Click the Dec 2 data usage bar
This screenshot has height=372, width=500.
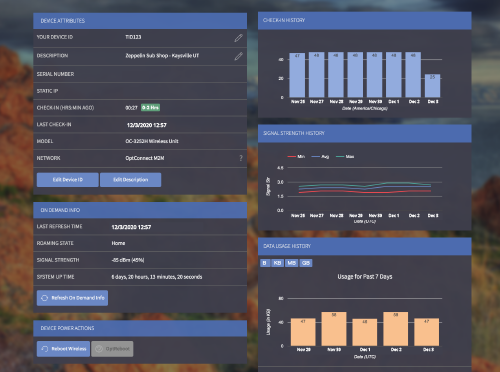pos(396,329)
